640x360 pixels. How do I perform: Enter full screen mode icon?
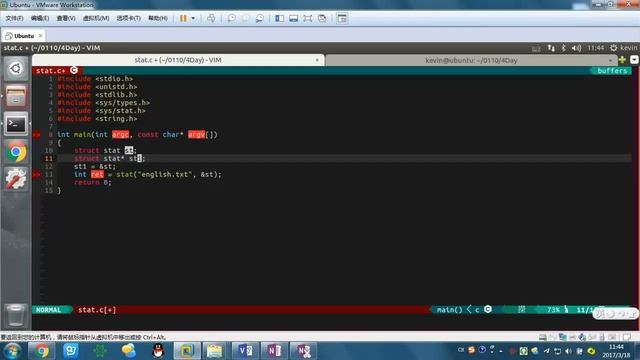[308, 18]
